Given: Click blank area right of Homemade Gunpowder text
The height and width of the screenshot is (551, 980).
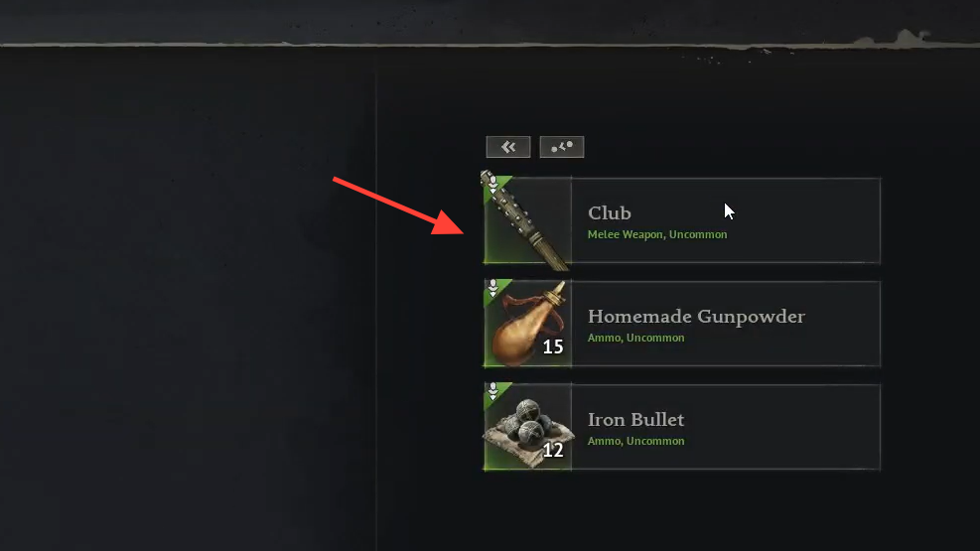Looking at the screenshot, I should coord(844,324).
